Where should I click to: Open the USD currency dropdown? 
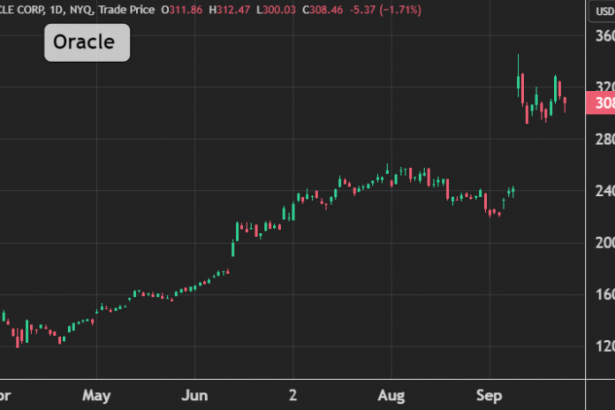click(x=603, y=11)
